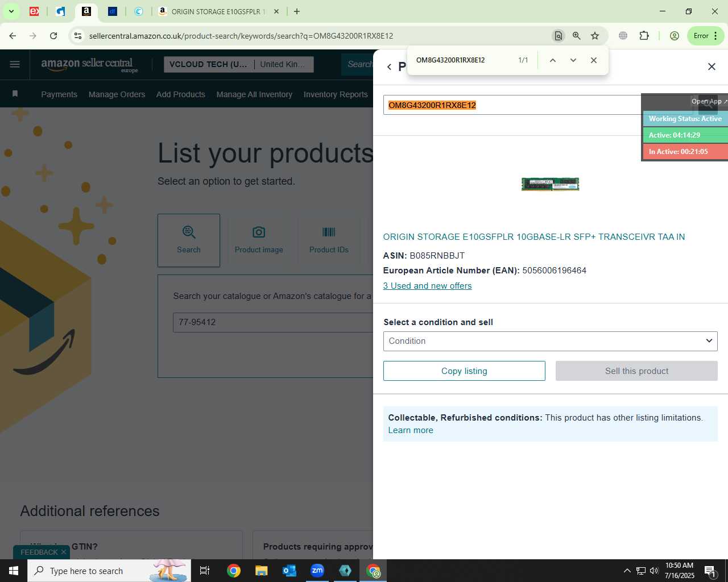Screen dimensions: 728x582
Task: Click the memory module product thumbnail
Action: tap(550, 184)
